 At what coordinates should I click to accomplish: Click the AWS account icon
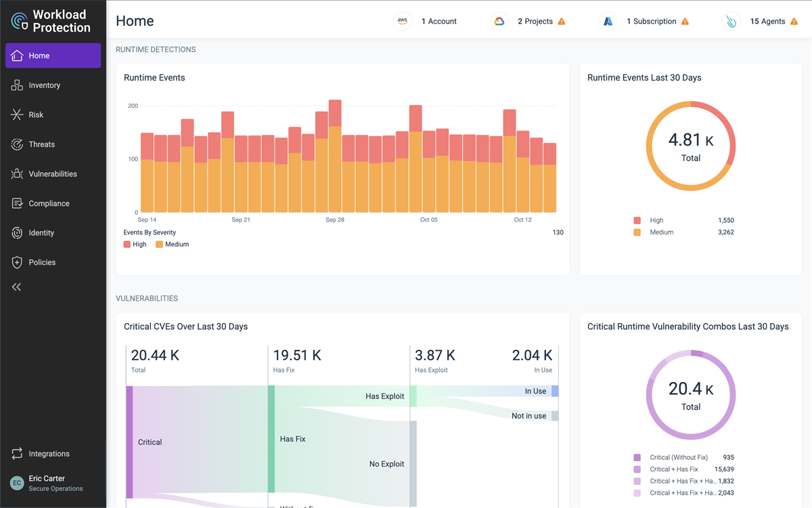[x=403, y=21]
